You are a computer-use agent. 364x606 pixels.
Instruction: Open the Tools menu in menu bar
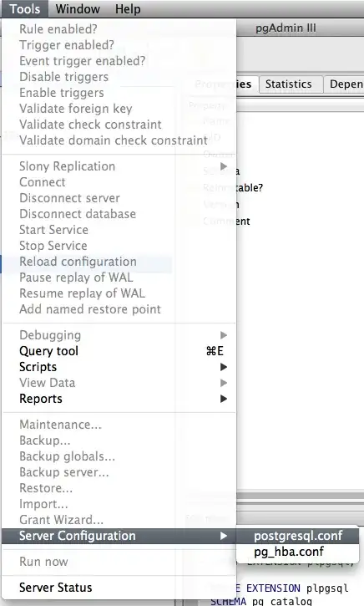[25, 8]
